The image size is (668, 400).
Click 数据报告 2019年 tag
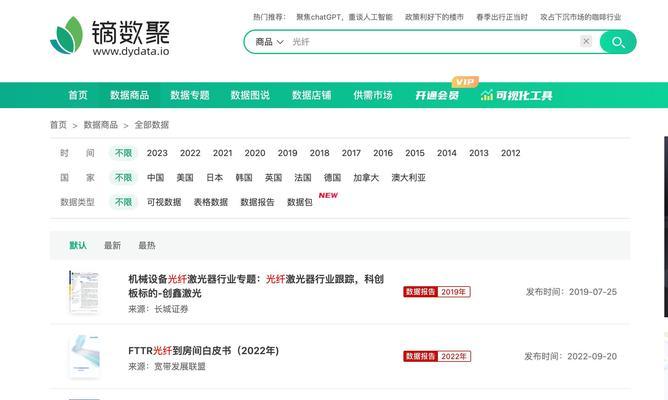coord(437,292)
